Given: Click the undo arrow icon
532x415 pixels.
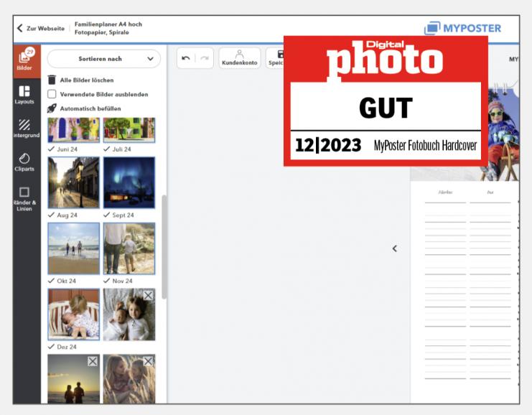Looking at the screenshot, I should 186,58.
